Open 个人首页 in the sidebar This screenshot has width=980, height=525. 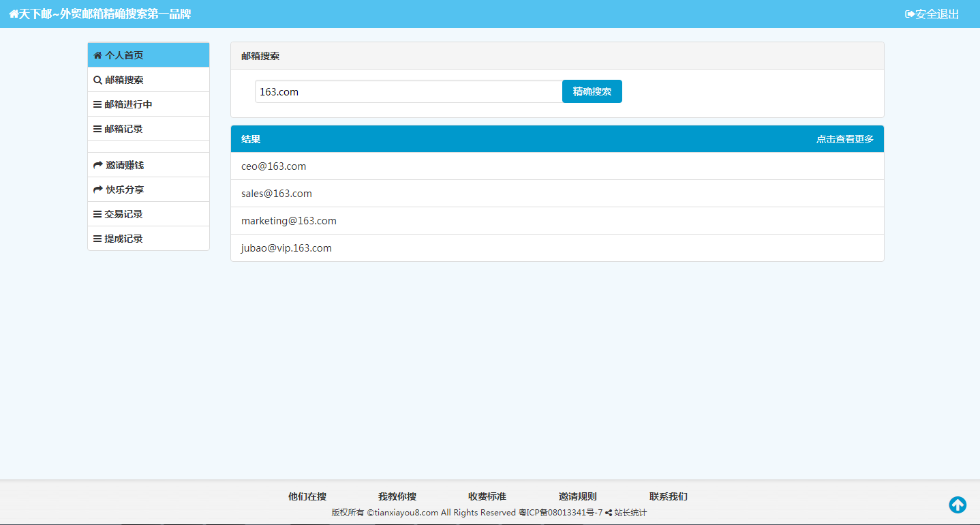(149, 55)
